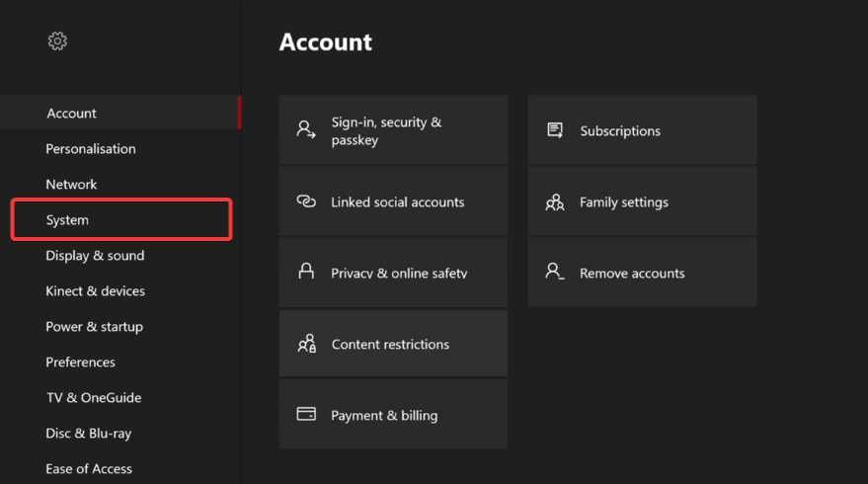Click the Privacy padlock icon
The image size is (868, 484).
click(x=306, y=272)
